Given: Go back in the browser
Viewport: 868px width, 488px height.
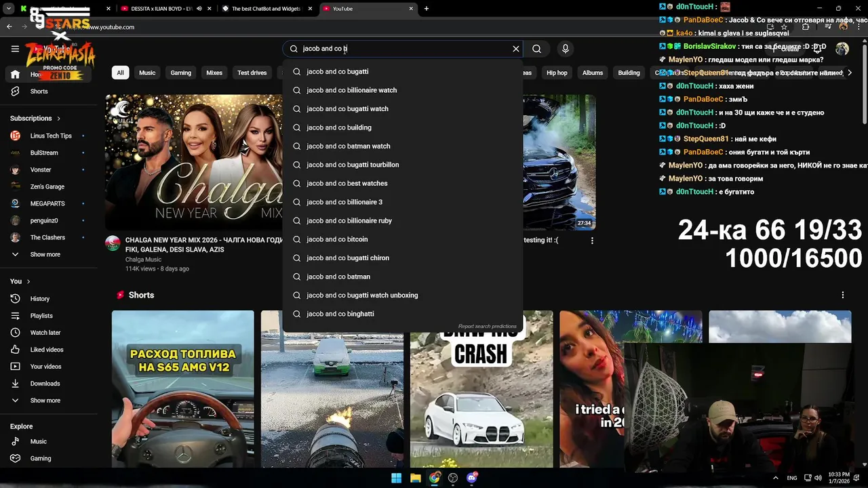Looking at the screenshot, I should [9, 27].
